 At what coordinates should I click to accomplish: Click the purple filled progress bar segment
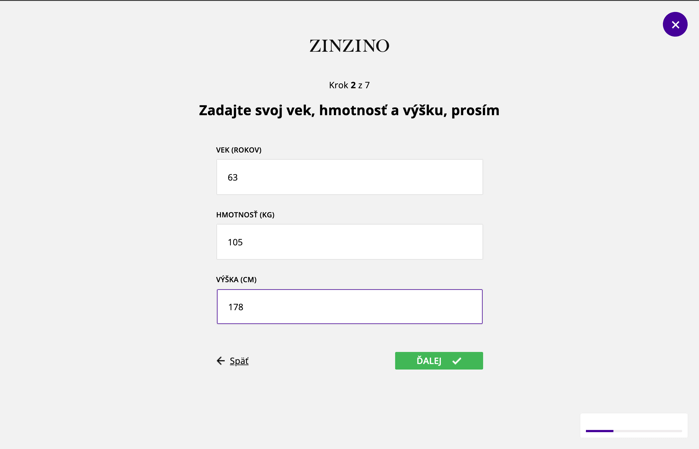click(x=600, y=431)
